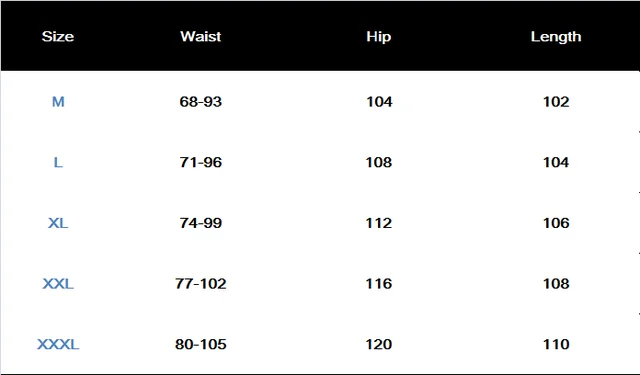Click length value 110
640x375 pixels.
[556, 344]
